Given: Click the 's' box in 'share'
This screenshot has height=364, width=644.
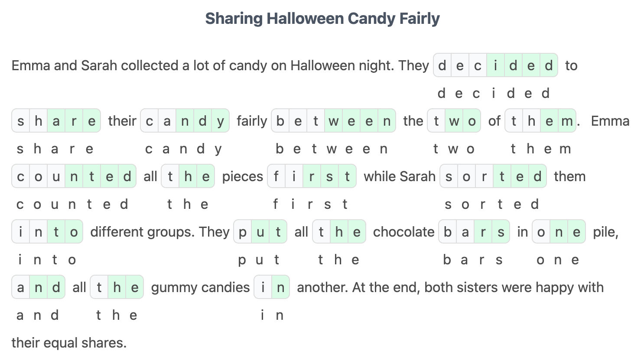Looking at the screenshot, I should pyautogui.click(x=20, y=121).
